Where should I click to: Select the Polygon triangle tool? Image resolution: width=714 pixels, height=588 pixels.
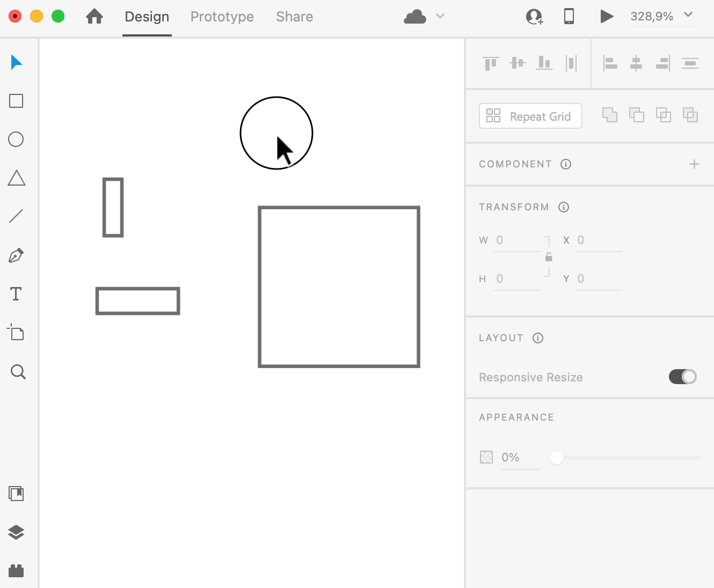tap(17, 178)
